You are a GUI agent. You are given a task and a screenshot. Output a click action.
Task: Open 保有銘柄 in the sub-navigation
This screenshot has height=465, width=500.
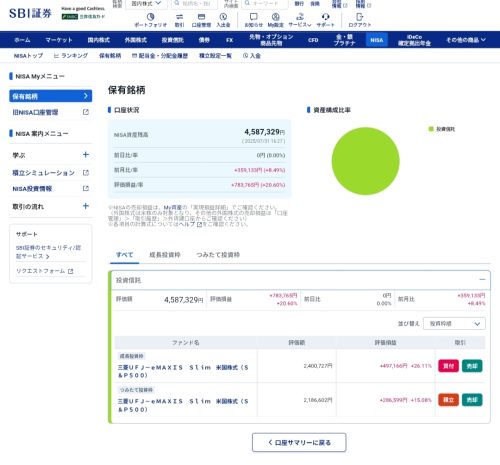click(110, 56)
